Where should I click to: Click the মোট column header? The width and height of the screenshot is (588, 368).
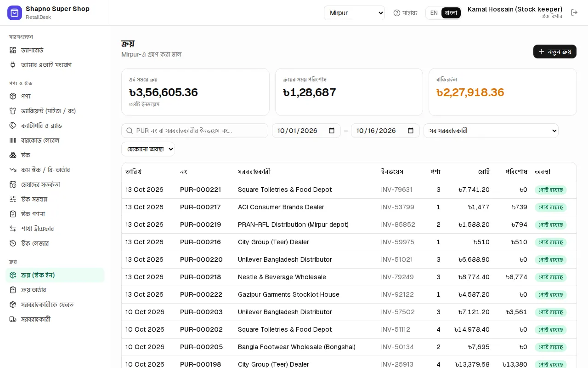tap(484, 172)
